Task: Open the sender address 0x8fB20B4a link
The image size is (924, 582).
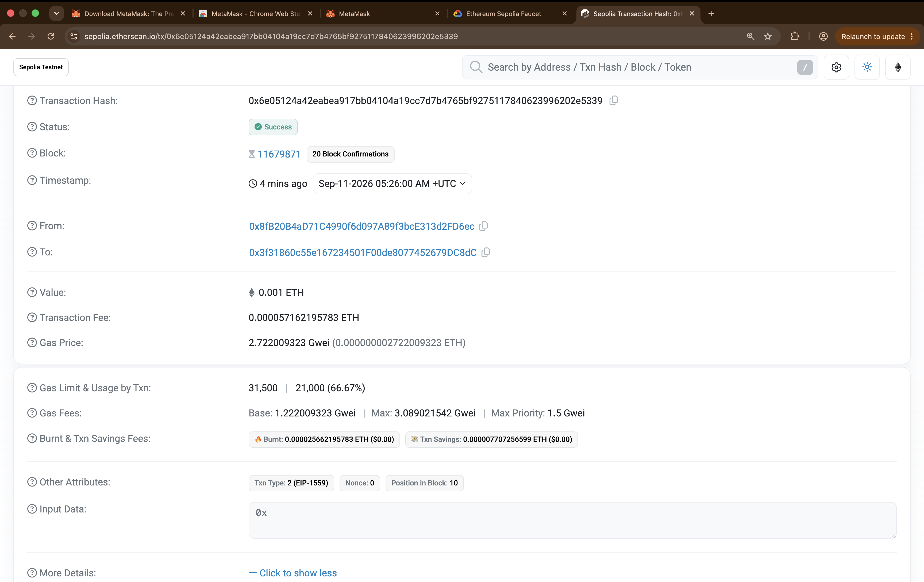Action: click(361, 226)
